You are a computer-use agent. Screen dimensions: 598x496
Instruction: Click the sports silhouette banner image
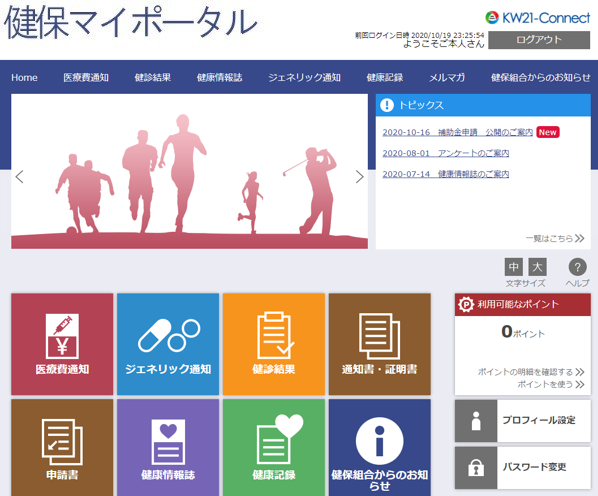(x=190, y=172)
